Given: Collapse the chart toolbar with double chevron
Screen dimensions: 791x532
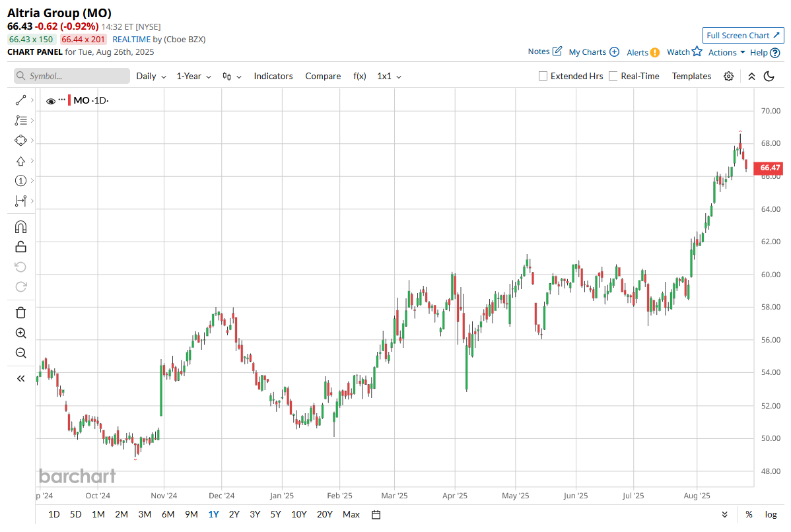Looking at the screenshot, I should pos(751,76).
